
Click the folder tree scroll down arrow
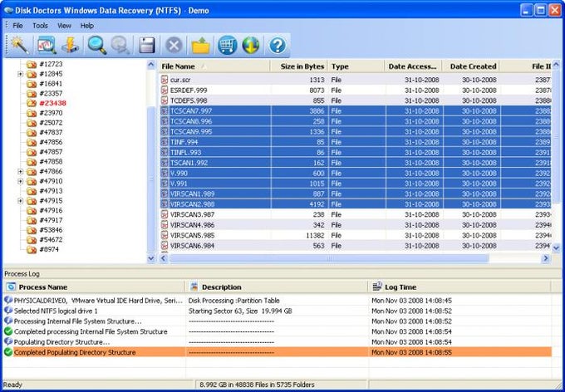coord(151,258)
